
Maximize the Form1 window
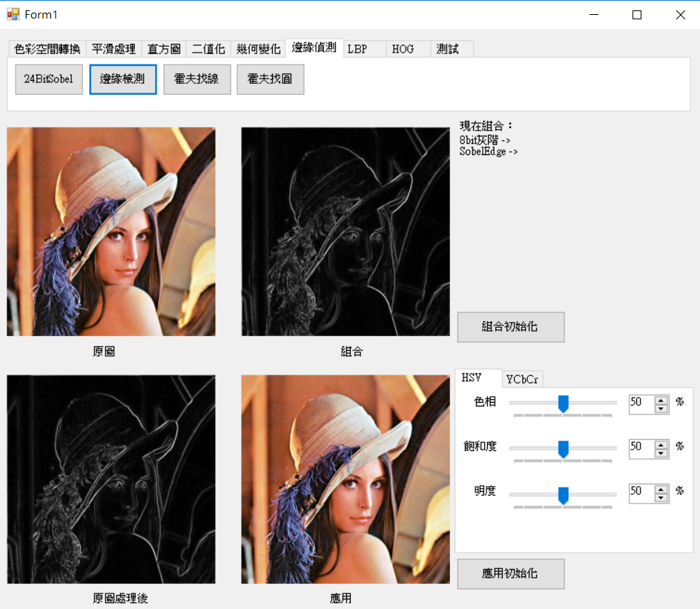[637, 15]
